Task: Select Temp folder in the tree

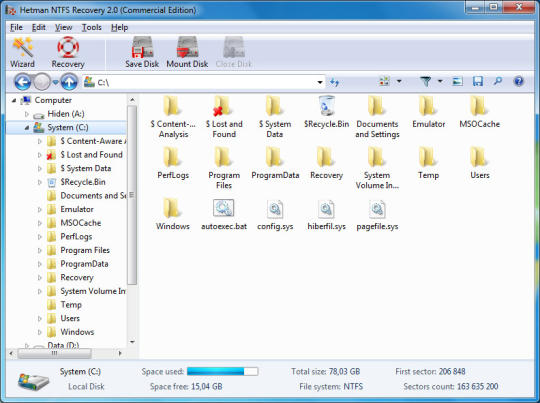Action: click(x=71, y=305)
